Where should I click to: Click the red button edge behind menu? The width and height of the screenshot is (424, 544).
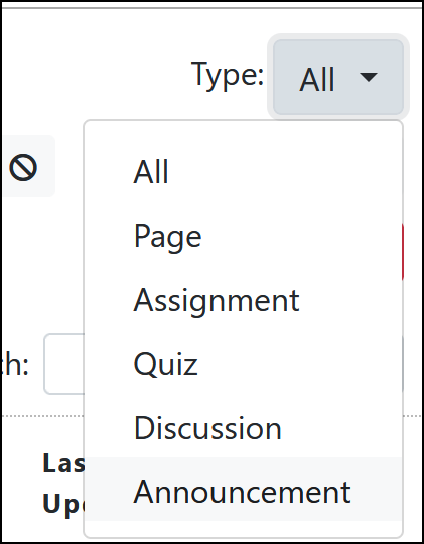pos(403,252)
